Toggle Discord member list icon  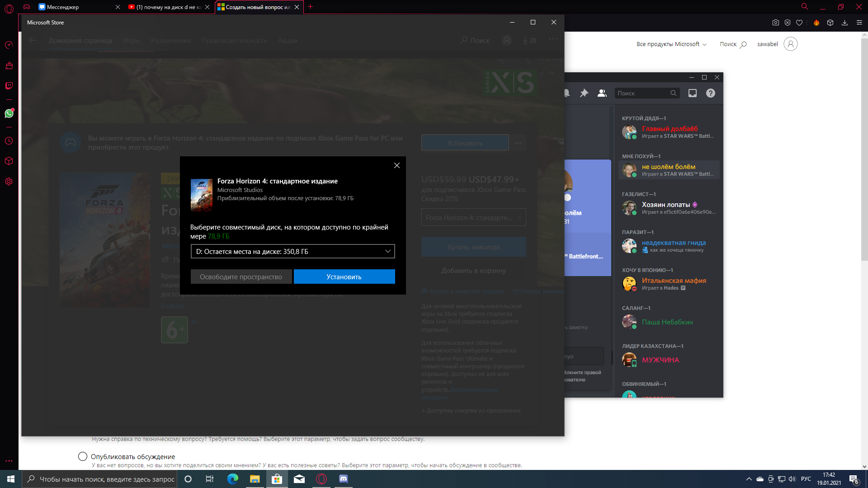602,93
